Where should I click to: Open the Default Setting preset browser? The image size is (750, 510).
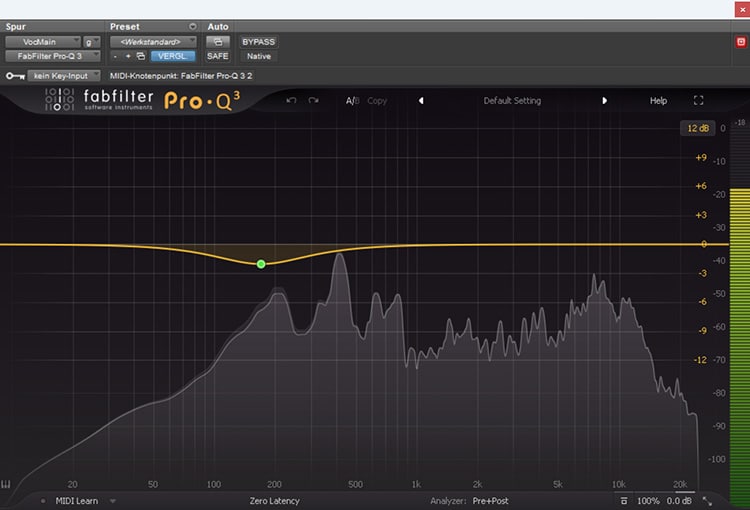click(512, 100)
